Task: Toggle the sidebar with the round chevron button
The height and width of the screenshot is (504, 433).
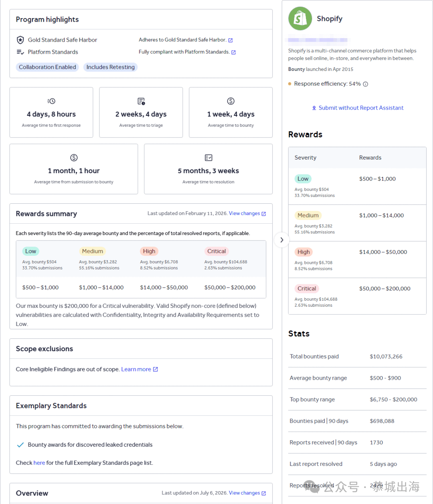Action: [282, 240]
